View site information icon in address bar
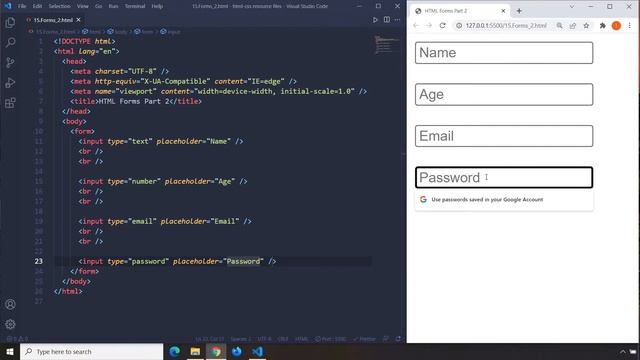640x360 pixels. tap(459, 25)
